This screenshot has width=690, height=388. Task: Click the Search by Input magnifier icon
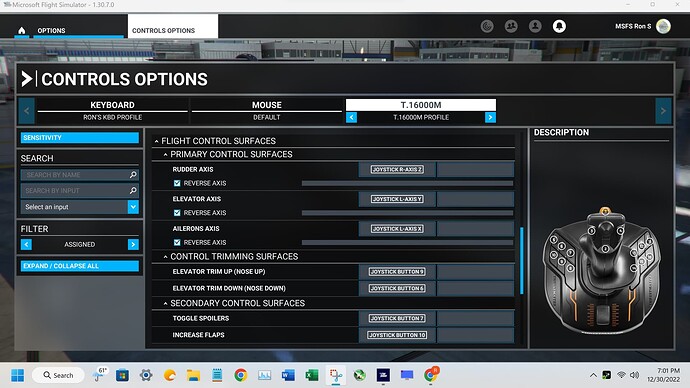pos(133,190)
